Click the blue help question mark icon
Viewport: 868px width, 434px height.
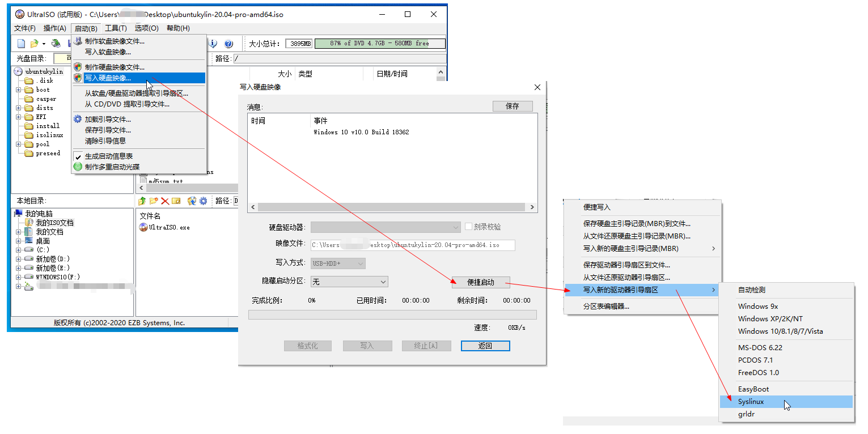pos(228,44)
